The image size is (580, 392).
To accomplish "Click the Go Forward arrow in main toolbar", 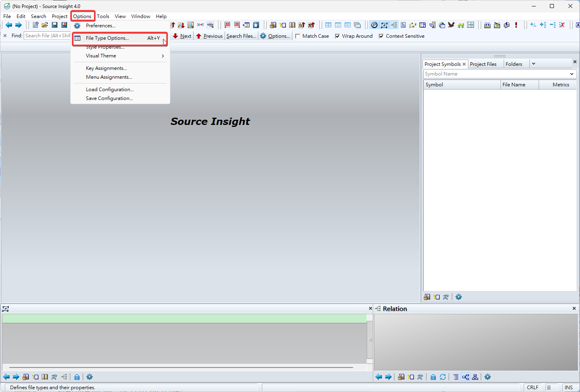I will click(18, 25).
